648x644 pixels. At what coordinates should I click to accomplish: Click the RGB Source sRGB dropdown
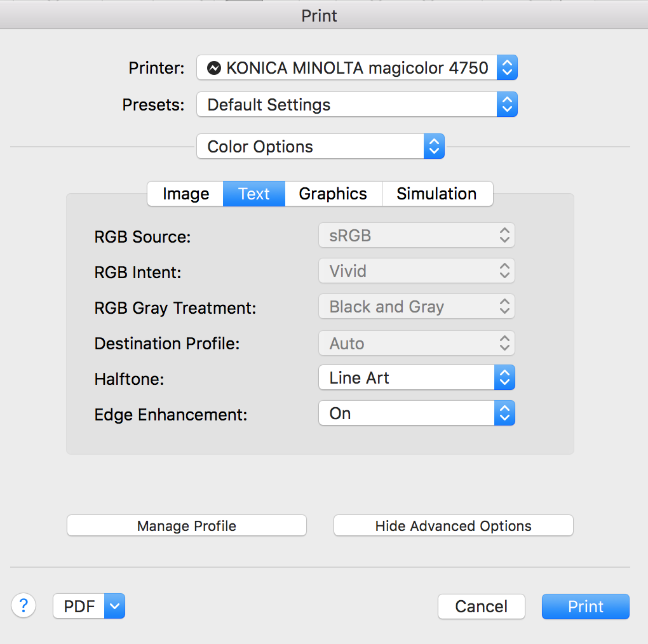pyautogui.click(x=416, y=236)
